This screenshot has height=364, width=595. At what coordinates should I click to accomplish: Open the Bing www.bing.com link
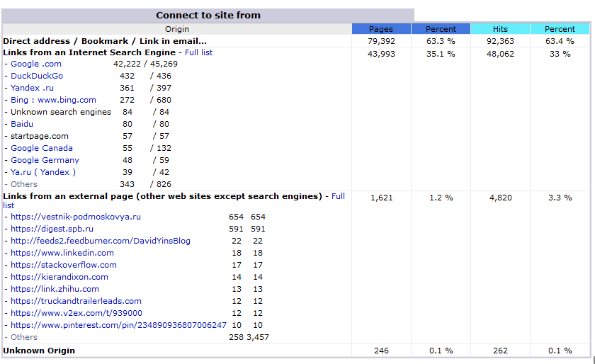click(x=53, y=100)
